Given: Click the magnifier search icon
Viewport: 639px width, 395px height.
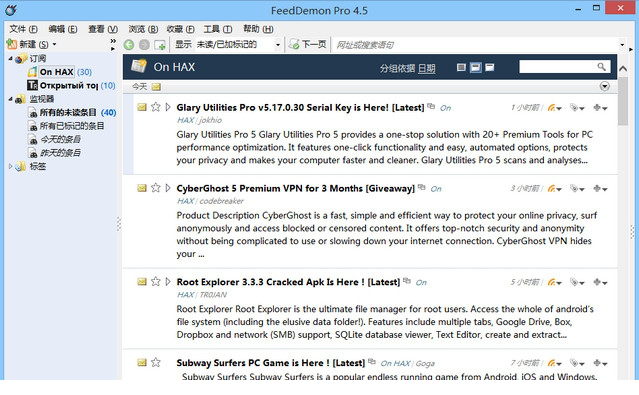Looking at the screenshot, I should [602, 66].
